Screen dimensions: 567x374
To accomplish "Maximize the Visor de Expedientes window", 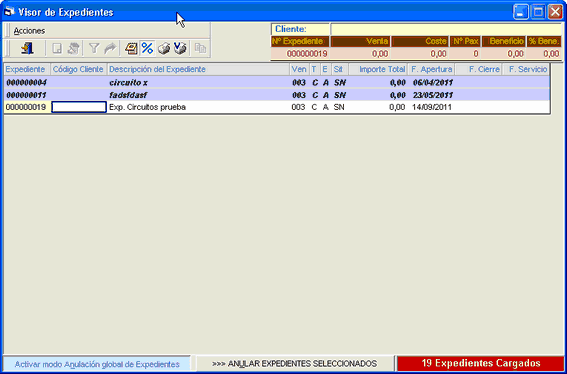I will 538,12.
